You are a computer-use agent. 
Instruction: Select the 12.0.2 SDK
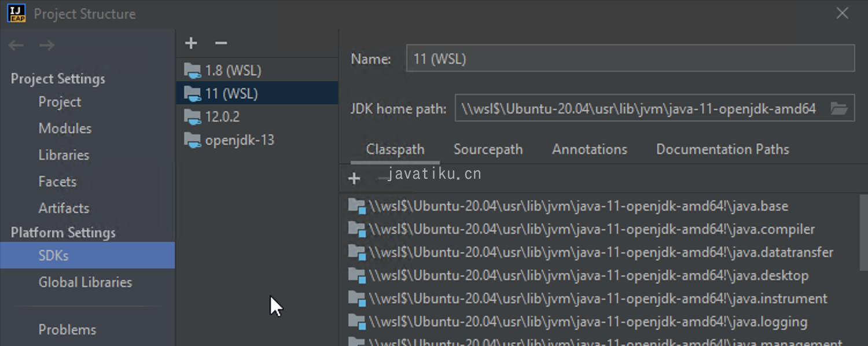[257, 117]
